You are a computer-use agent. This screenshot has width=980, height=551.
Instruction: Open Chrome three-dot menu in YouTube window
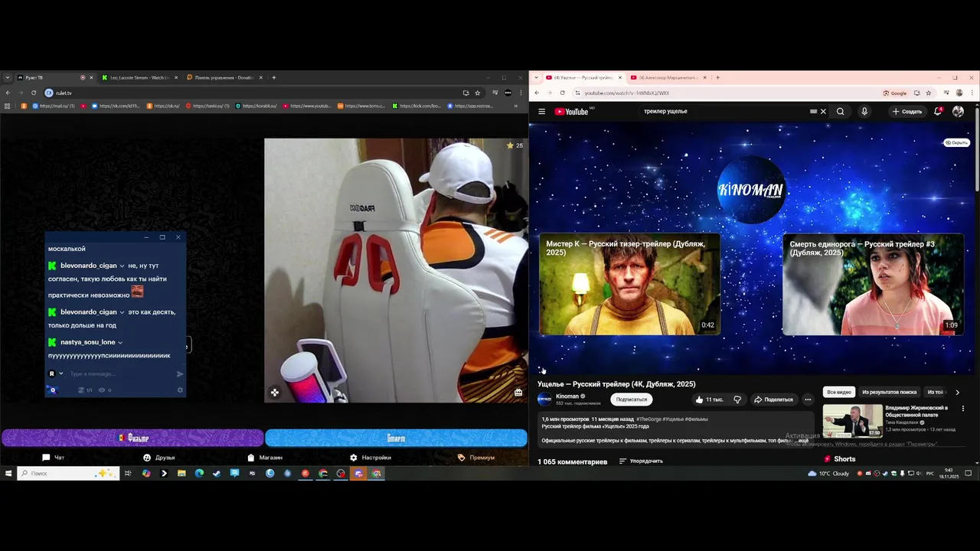tap(972, 93)
